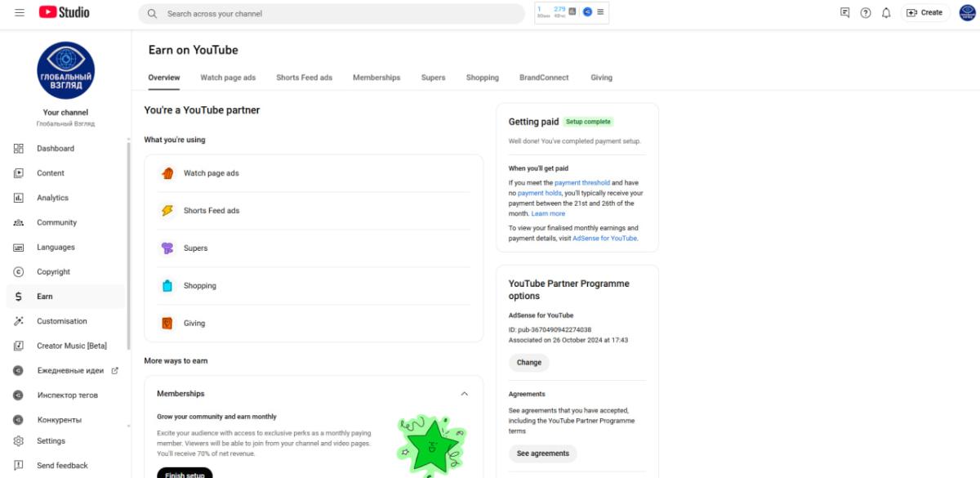Image resolution: width=980 pixels, height=478 pixels.
Task: Open the payment threshold link
Action: click(x=582, y=183)
